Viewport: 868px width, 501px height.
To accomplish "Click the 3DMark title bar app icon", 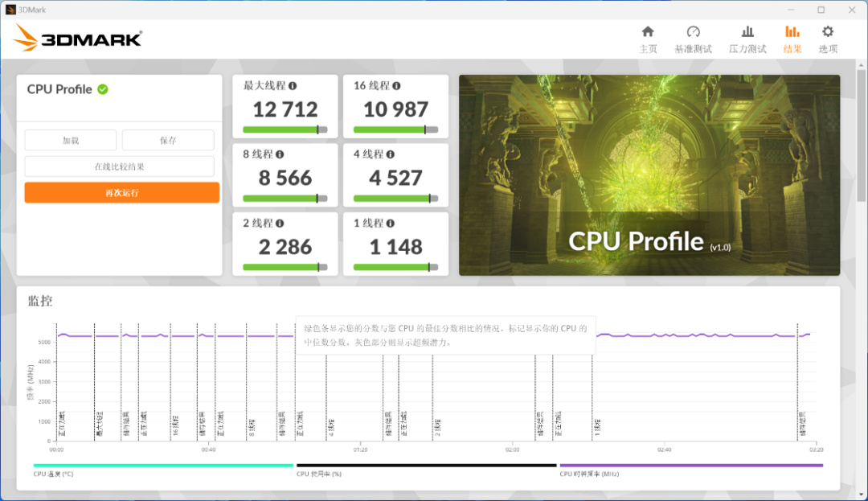I will (10, 10).
